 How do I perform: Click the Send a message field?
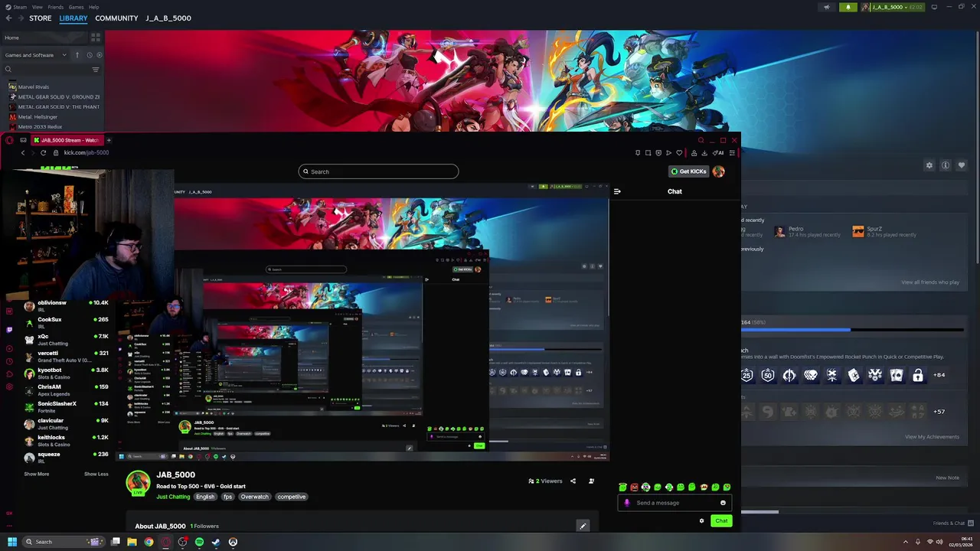coord(675,503)
